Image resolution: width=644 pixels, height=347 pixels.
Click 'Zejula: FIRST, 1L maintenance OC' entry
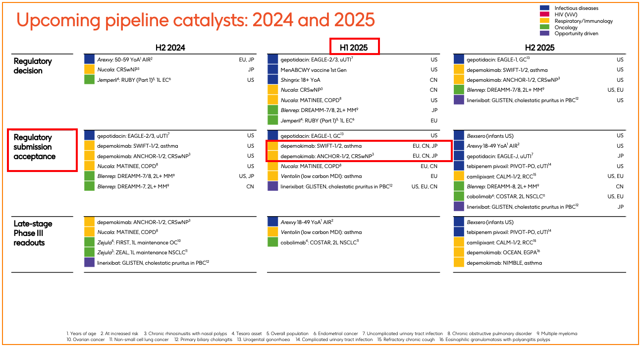(139, 242)
